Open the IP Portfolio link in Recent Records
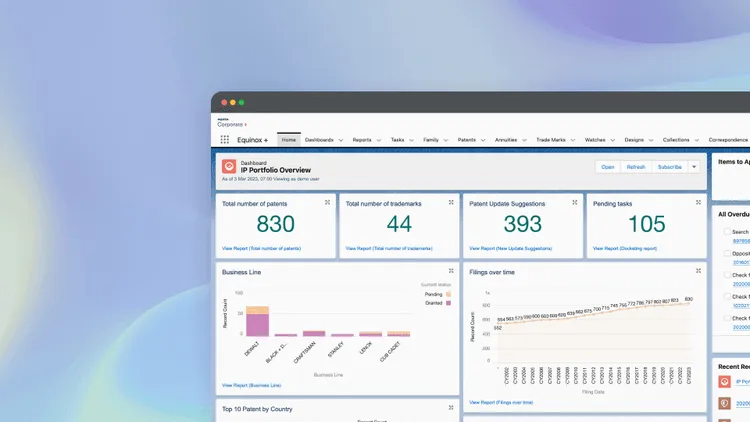The image size is (750, 422). pyautogui.click(x=743, y=381)
